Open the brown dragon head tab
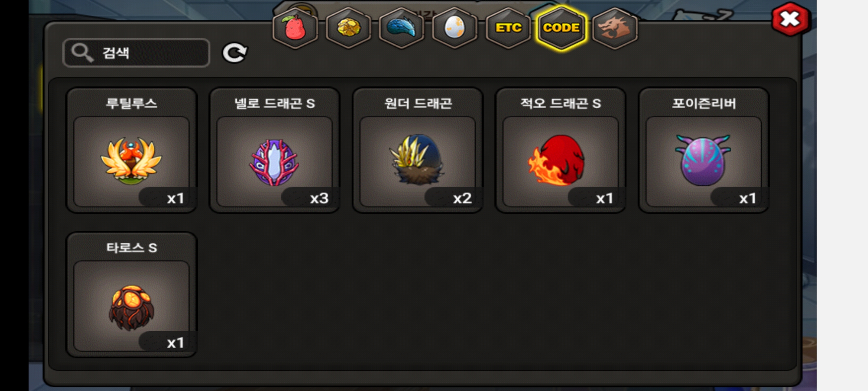Viewport: 868px width, 391px height. pos(615,28)
